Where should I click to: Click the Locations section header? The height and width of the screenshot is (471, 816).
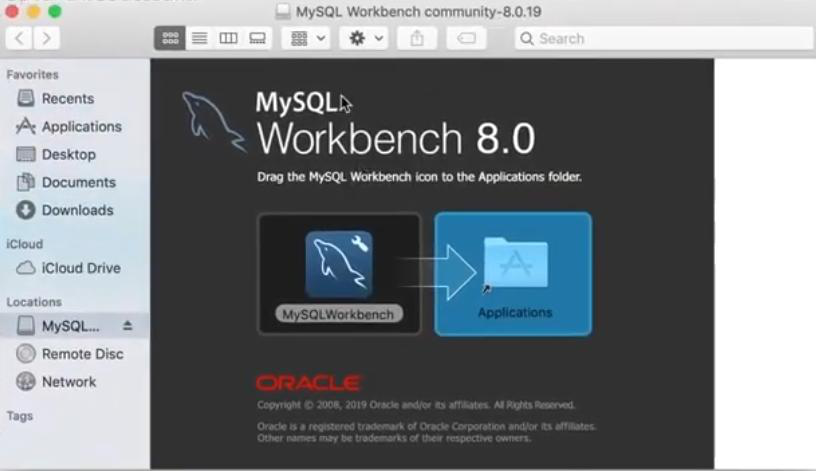34,302
